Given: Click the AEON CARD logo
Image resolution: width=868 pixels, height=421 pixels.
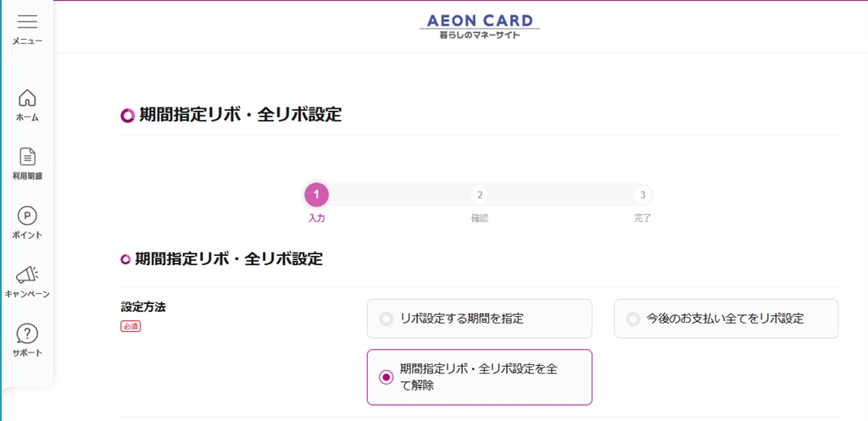Looking at the screenshot, I should (479, 20).
